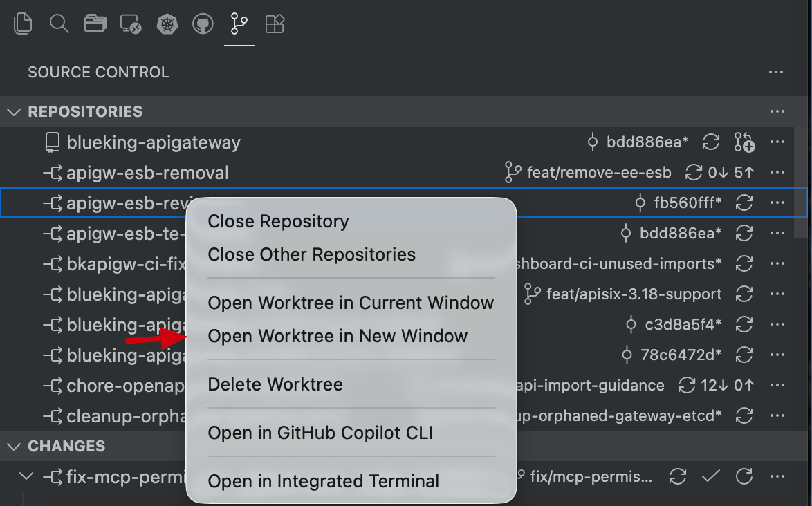Viewport: 812px width, 506px height.
Task: Sync icon on fix/mcp-permis branch row
Action: tap(677, 476)
